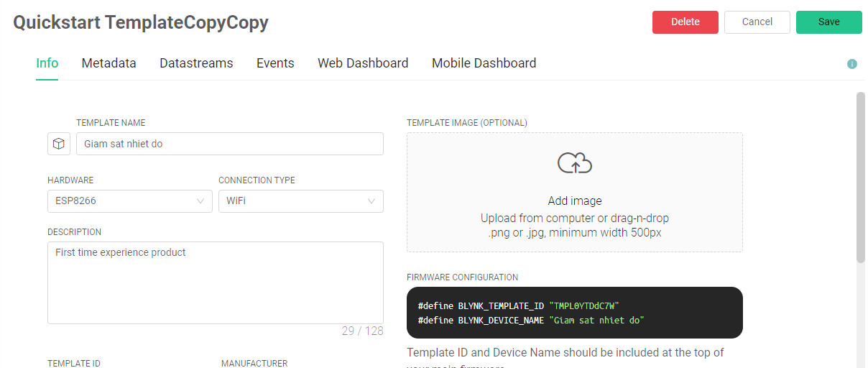Click the HARDWARE dropdown chevron arrow

(x=200, y=201)
